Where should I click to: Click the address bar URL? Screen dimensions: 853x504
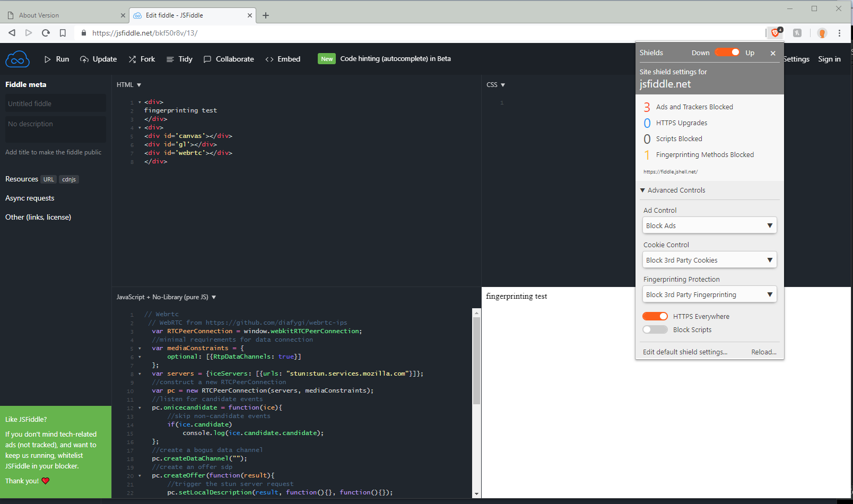click(x=145, y=33)
